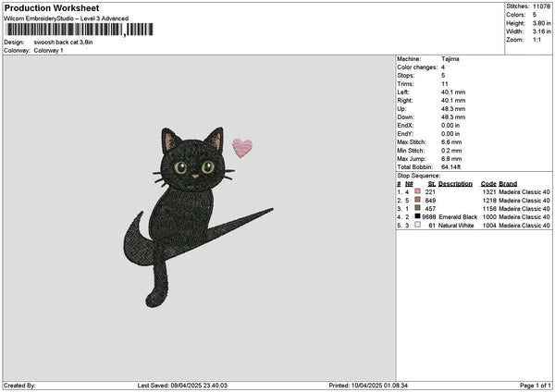Click the Height value 3.80 in
The height and width of the screenshot is (392, 555).
tap(541, 23)
